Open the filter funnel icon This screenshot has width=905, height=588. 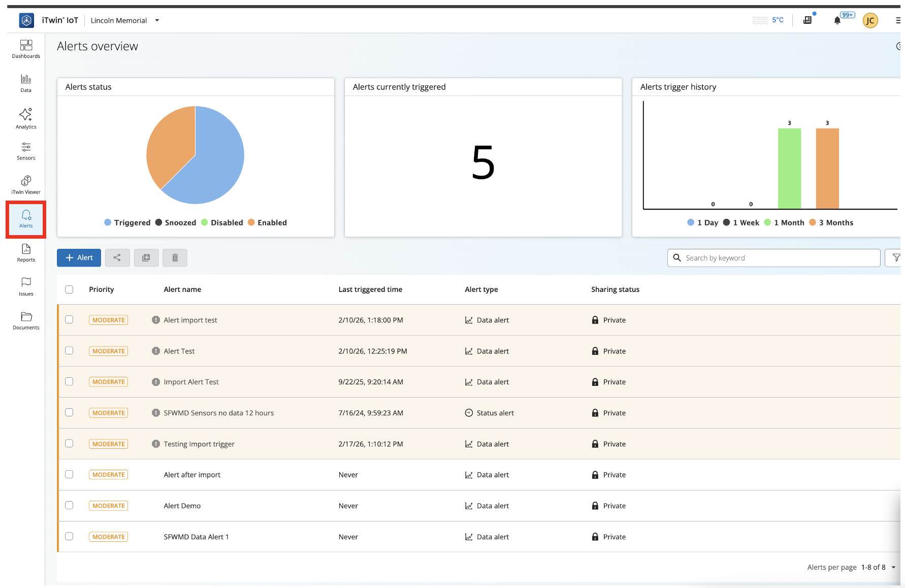click(x=896, y=258)
